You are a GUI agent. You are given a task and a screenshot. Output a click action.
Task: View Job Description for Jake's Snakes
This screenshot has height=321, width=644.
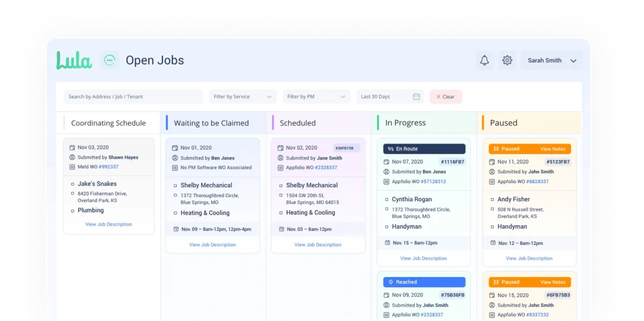tap(108, 224)
